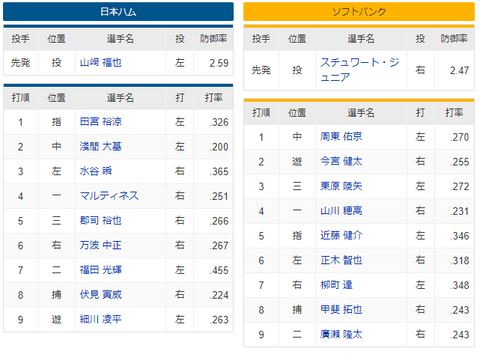
Task: Click position 遊 in 細川 凌平 row
Action: point(56,319)
